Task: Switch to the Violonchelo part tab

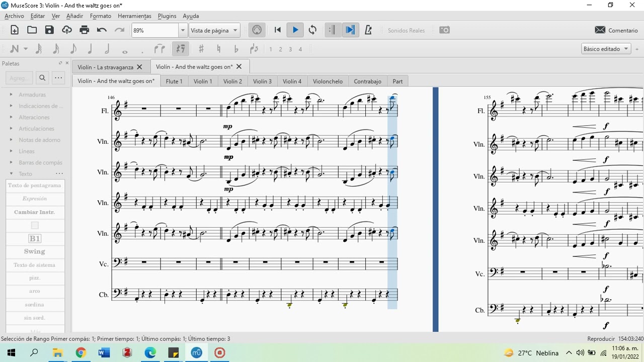Action: tap(328, 81)
